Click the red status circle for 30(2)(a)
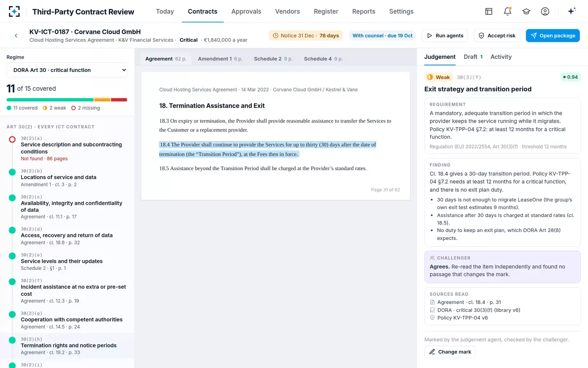The width and height of the screenshot is (588, 368). click(x=12, y=139)
